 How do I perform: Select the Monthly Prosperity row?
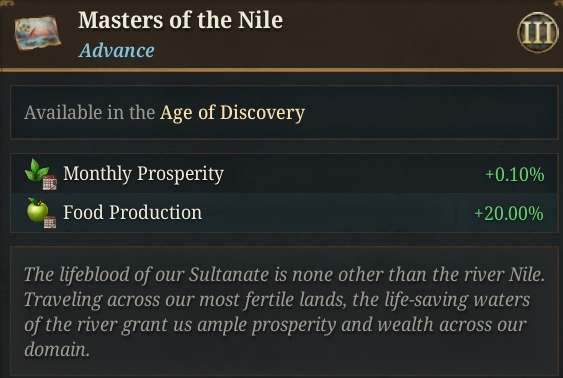[284, 173]
